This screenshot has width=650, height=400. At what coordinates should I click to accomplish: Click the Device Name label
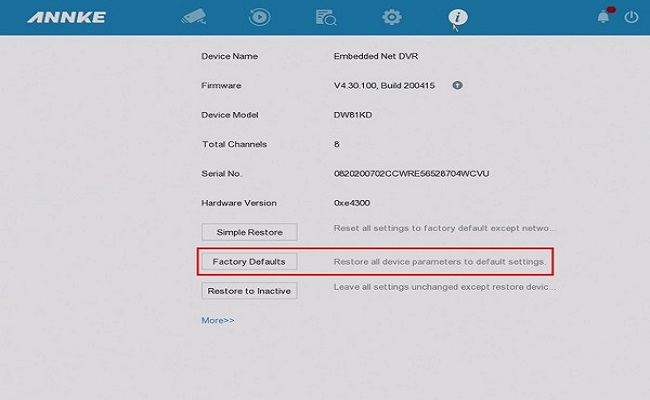[x=229, y=56]
